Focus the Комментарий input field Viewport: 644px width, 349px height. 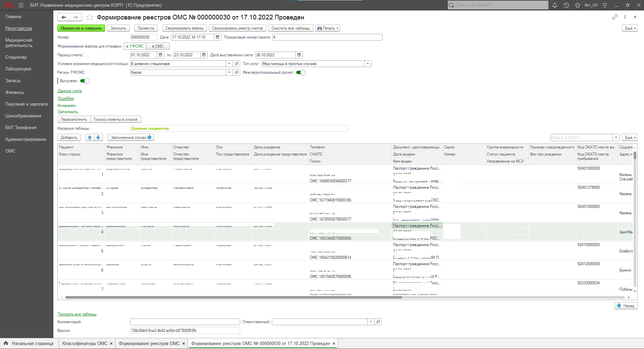[185, 322]
